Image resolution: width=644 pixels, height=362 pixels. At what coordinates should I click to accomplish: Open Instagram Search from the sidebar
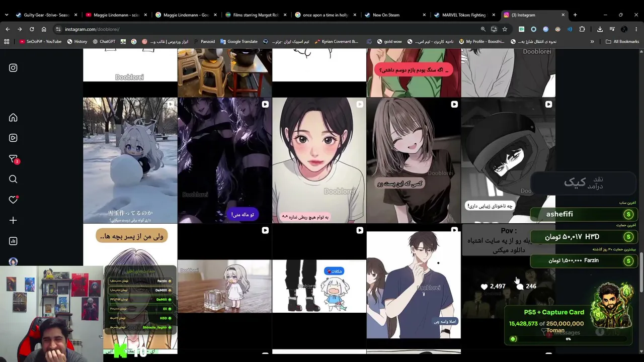[x=13, y=179]
